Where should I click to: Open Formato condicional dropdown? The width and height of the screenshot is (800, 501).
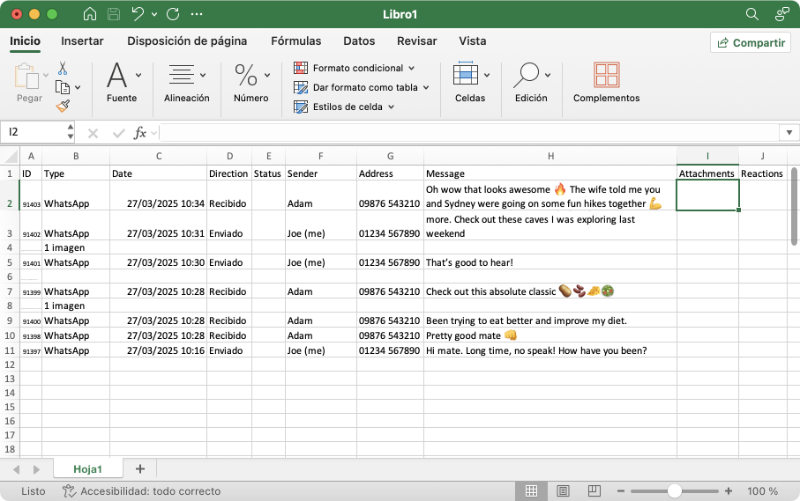point(354,68)
